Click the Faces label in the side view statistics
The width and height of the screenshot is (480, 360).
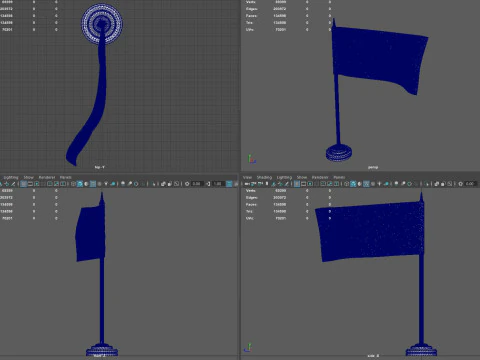[251, 204]
